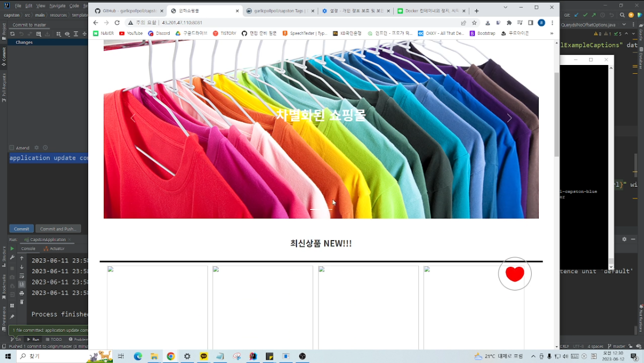Open Navigate menu in IntelliJ
644x363 pixels.
pos(57,6)
